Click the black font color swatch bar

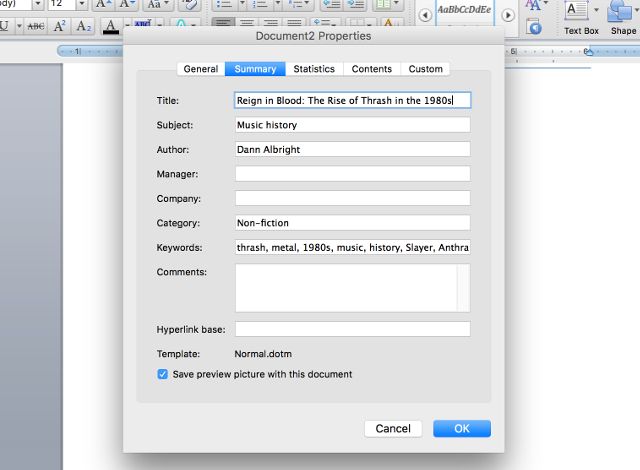click(x=110, y=32)
